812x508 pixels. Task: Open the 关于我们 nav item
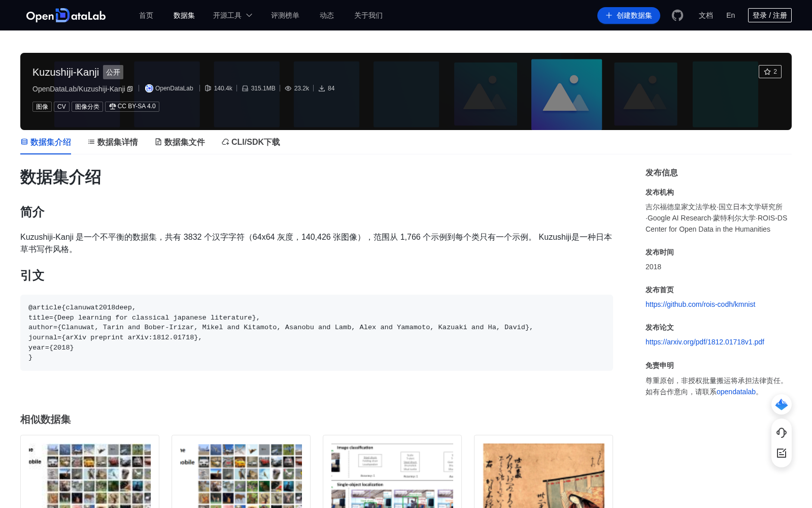click(368, 15)
